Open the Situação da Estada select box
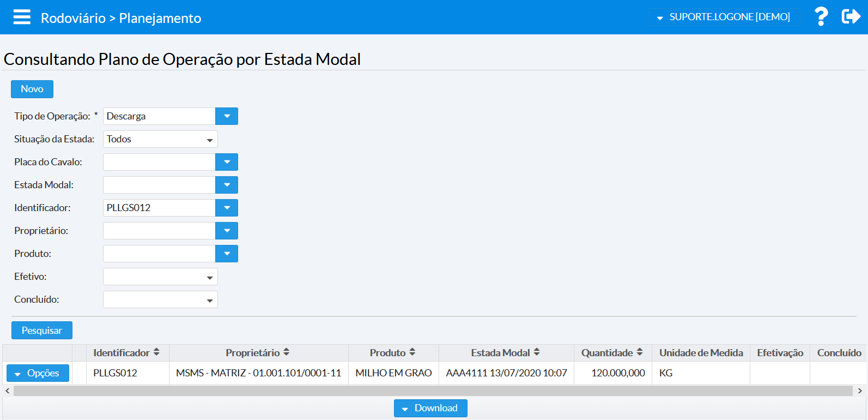 pos(160,139)
